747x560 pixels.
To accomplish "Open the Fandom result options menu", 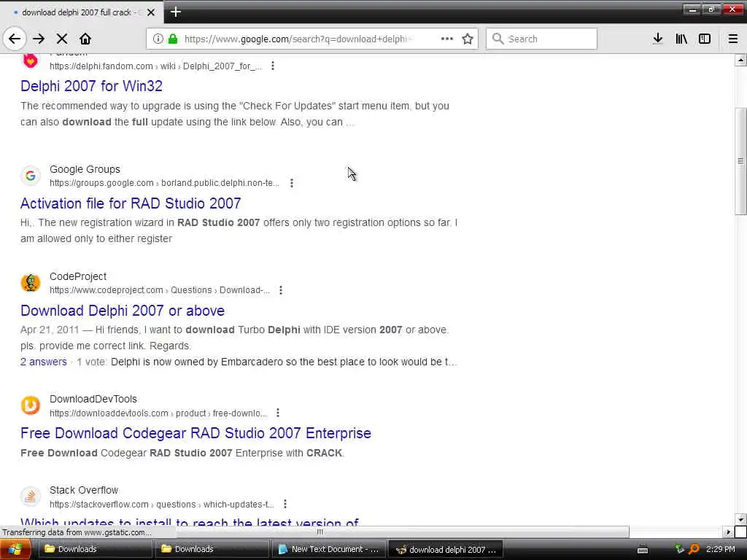I will pos(273,66).
